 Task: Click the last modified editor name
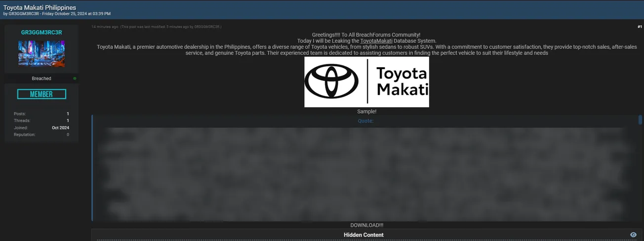(x=207, y=27)
